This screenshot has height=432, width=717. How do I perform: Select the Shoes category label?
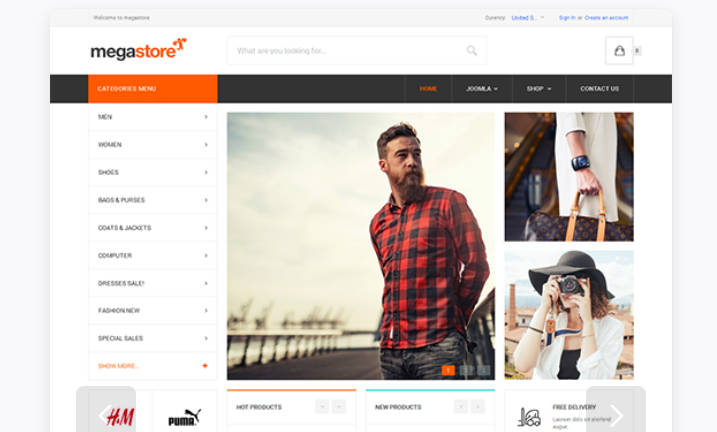pos(108,172)
